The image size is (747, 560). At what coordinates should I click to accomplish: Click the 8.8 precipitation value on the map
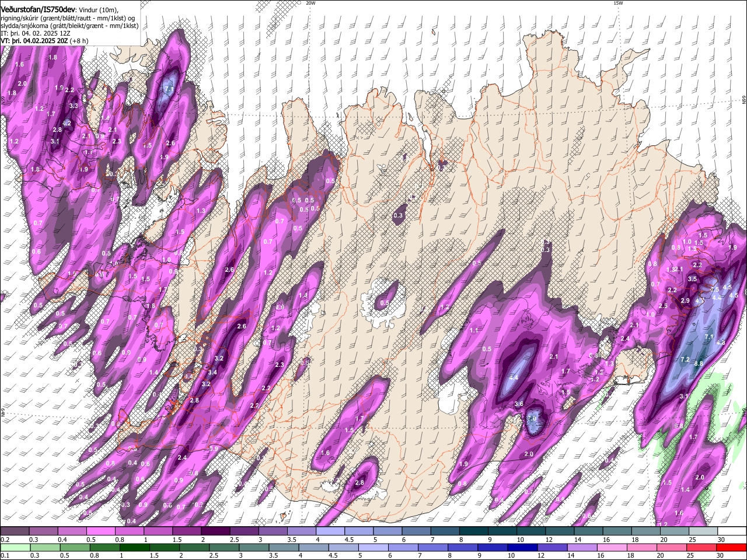tap(699, 363)
